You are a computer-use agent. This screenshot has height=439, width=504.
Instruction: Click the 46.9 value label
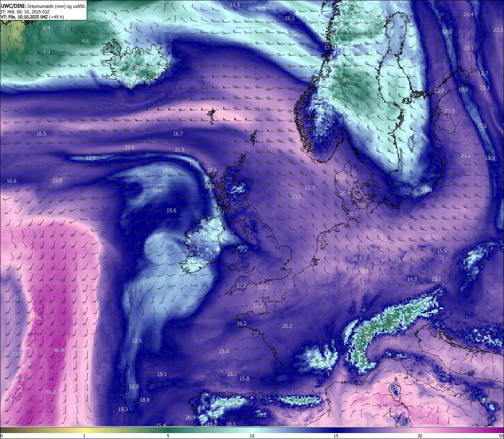click(59, 350)
